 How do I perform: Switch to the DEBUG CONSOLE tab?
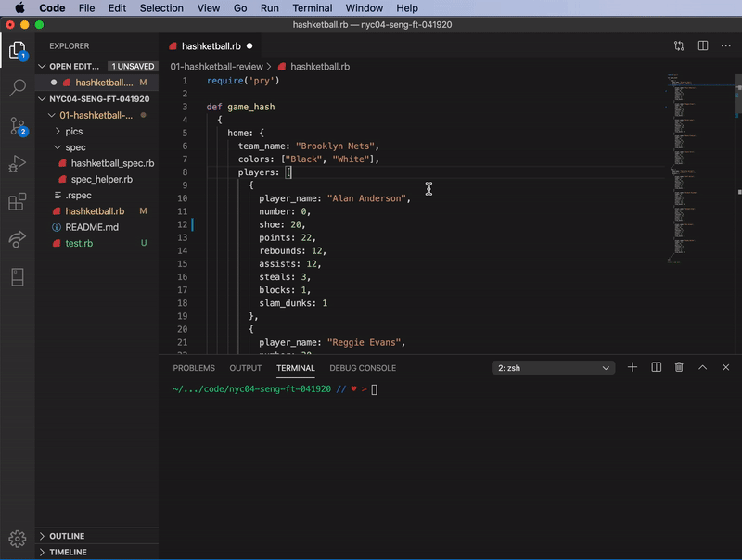coord(363,368)
